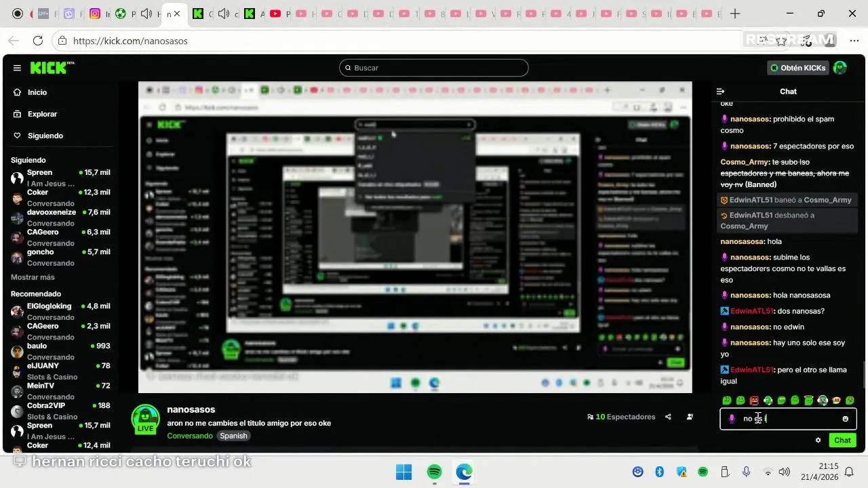Close the active nanosasos browser tab
This screenshot has height=488, width=868.
[177, 14]
